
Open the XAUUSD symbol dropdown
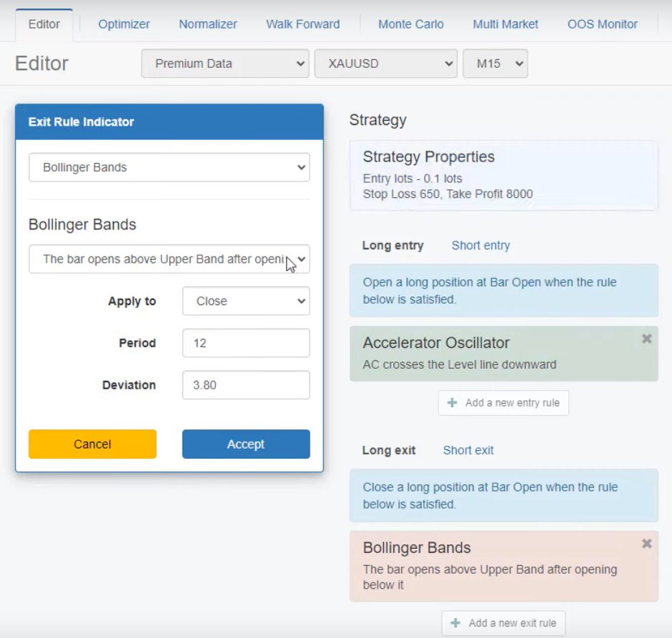385,64
